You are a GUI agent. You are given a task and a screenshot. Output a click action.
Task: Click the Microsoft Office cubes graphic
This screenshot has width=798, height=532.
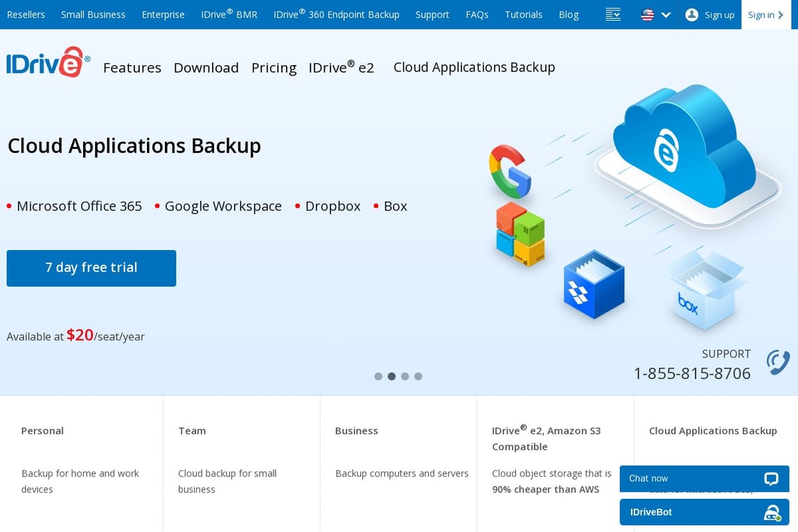click(521, 235)
